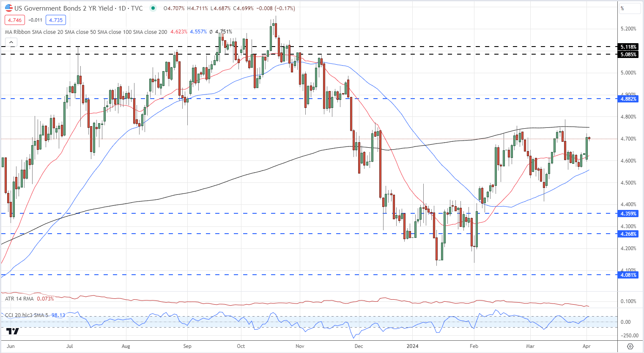Click the −250.00 CCI pane axis label
This screenshot has height=353, width=644.
click(630, 336)
